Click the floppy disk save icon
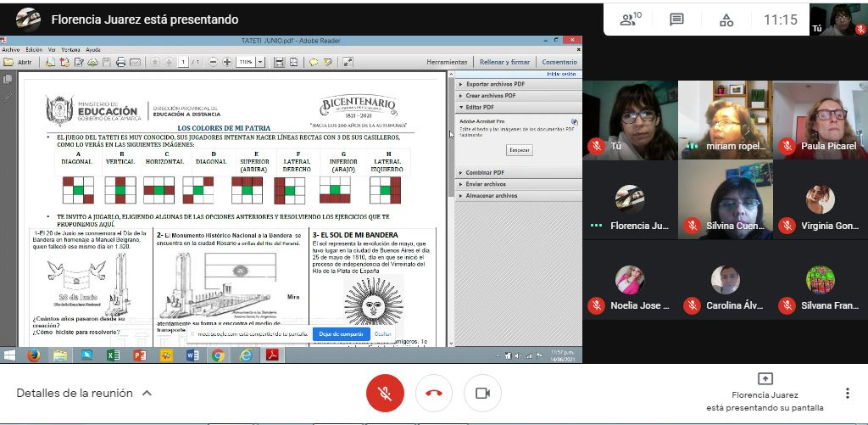The image size is (868, 425). [x=106, y=63]
